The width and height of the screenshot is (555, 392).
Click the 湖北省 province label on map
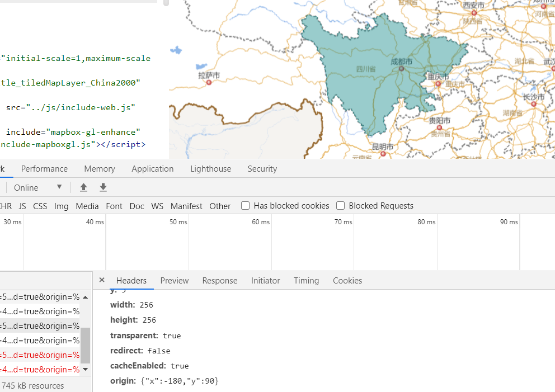pyautogui.click(x=525, y=61)
